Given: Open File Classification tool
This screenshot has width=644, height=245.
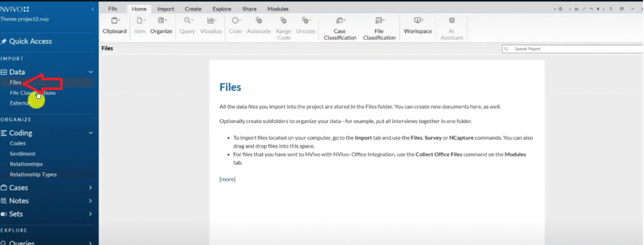Looking at the screenshot, I should (379, 29).
